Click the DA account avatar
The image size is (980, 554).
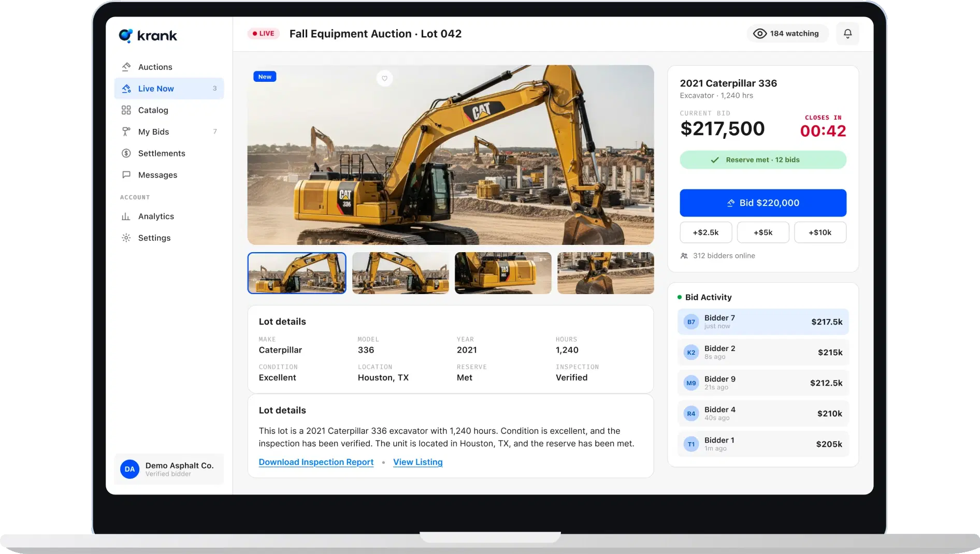point(129,469)
